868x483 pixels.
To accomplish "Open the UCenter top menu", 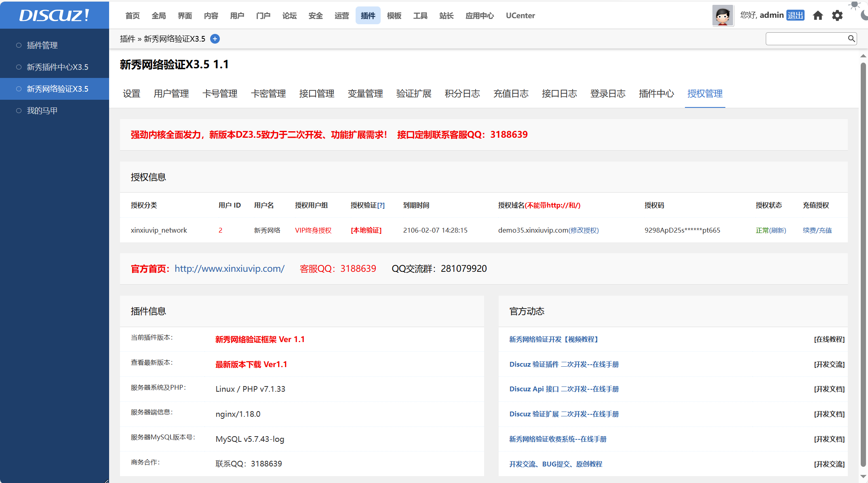I will (520, 15).
